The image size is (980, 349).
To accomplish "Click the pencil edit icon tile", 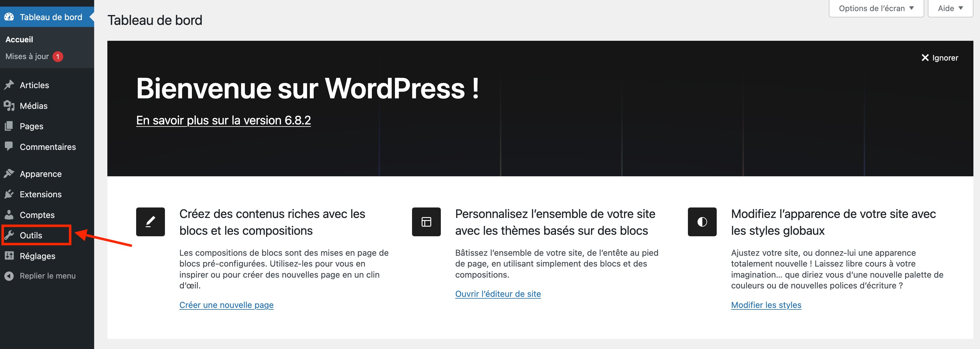I will (x=150, y=222).
